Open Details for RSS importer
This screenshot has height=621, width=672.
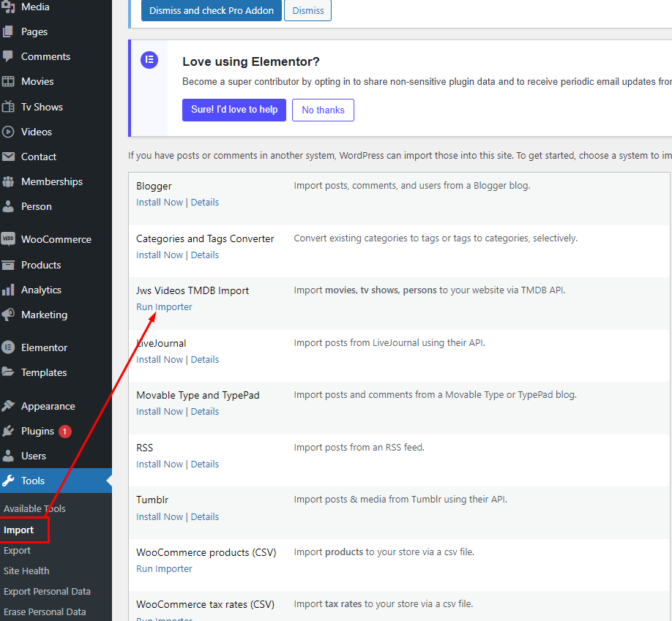point(205,464)
